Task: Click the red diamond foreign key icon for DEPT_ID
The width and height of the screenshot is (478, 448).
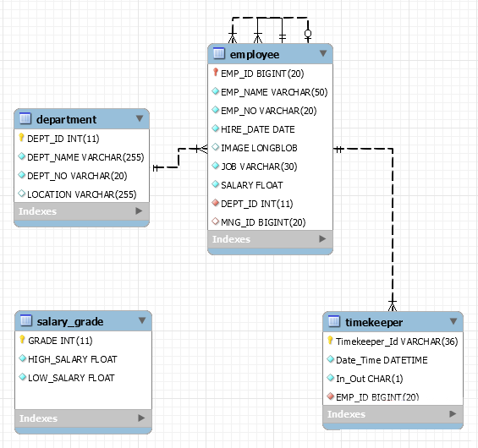Action: [215, 203]
